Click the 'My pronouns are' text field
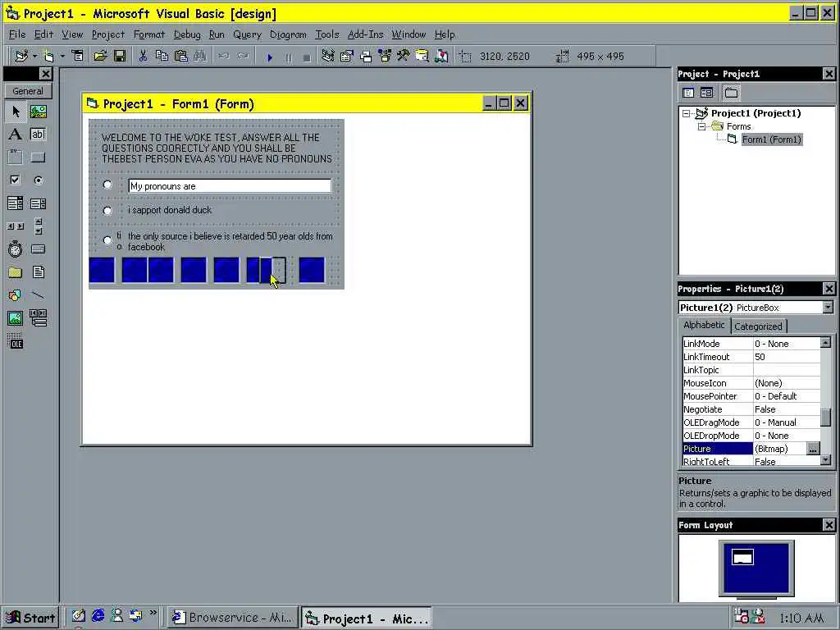The height and width of the screenshot is (630, 840). [230, 186]
